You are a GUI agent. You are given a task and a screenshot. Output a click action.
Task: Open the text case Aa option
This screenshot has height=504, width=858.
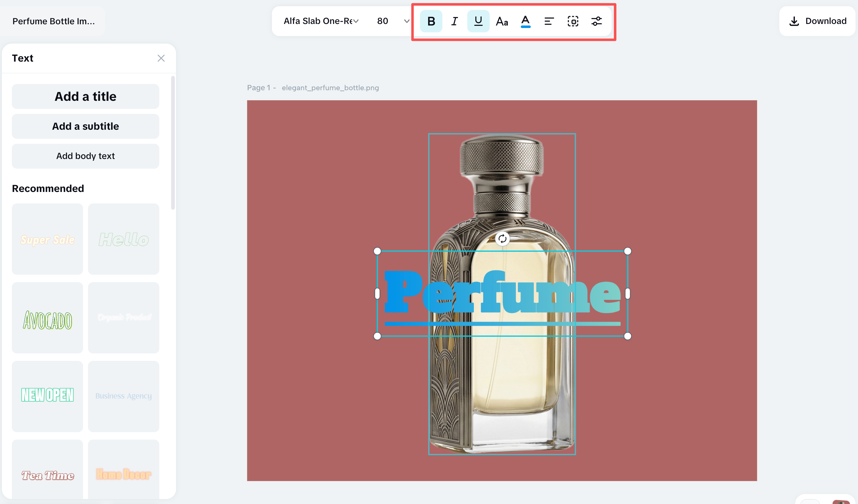[502, 21]
